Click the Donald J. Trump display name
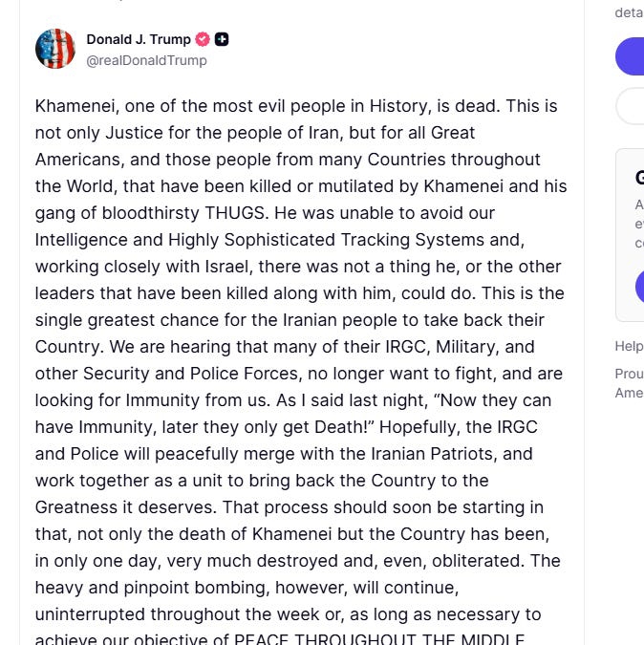Viewport: 644px width, 645px height. [138, 39]
